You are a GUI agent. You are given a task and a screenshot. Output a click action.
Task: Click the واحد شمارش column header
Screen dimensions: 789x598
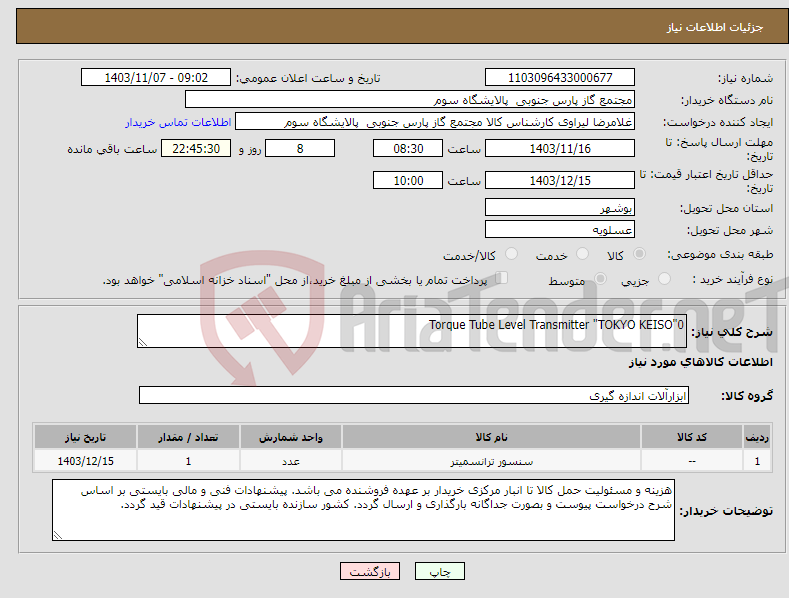coord(291,437)
